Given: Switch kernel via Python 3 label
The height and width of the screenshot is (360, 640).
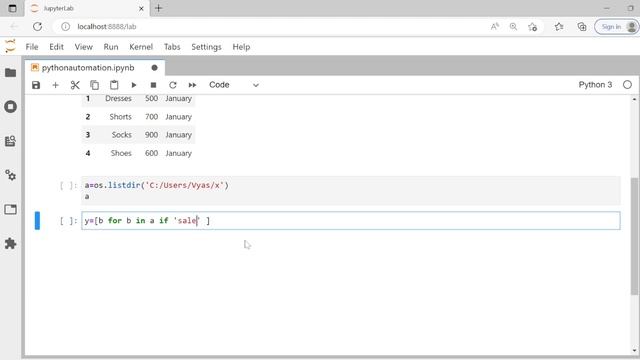Looking at the screenshot, I should coord(595,85).
